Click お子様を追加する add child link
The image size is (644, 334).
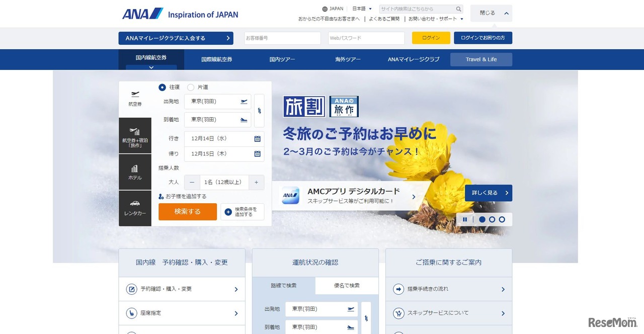coord(183,197)
